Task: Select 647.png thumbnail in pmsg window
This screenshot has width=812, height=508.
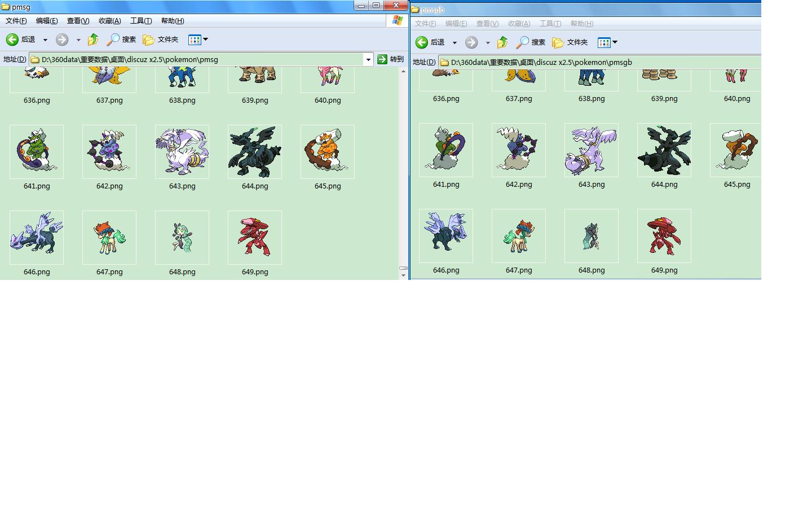Action: point(109,238)
